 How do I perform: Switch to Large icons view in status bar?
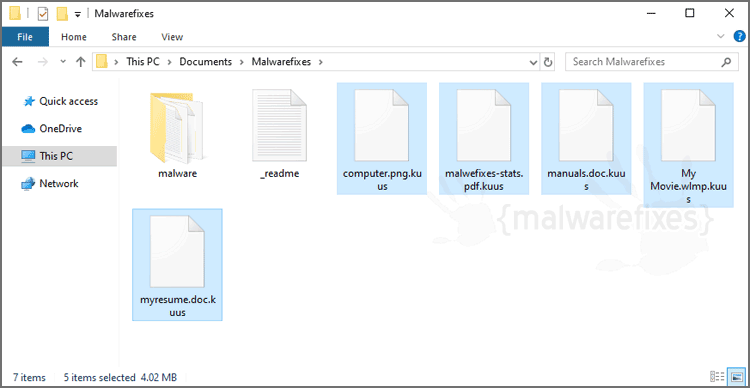point(736,377)
